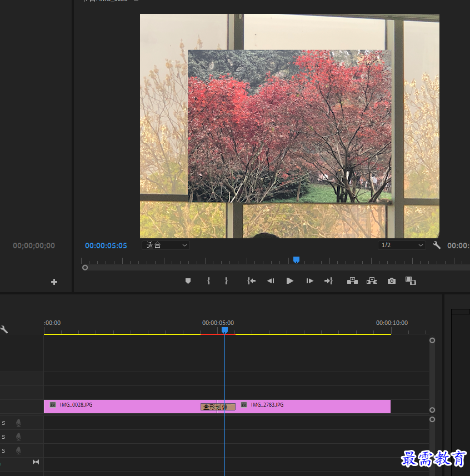Viewport: 470px width, 476px height.
Task: Toggle voice-over record on first audio track
Action: coord(18,423)
